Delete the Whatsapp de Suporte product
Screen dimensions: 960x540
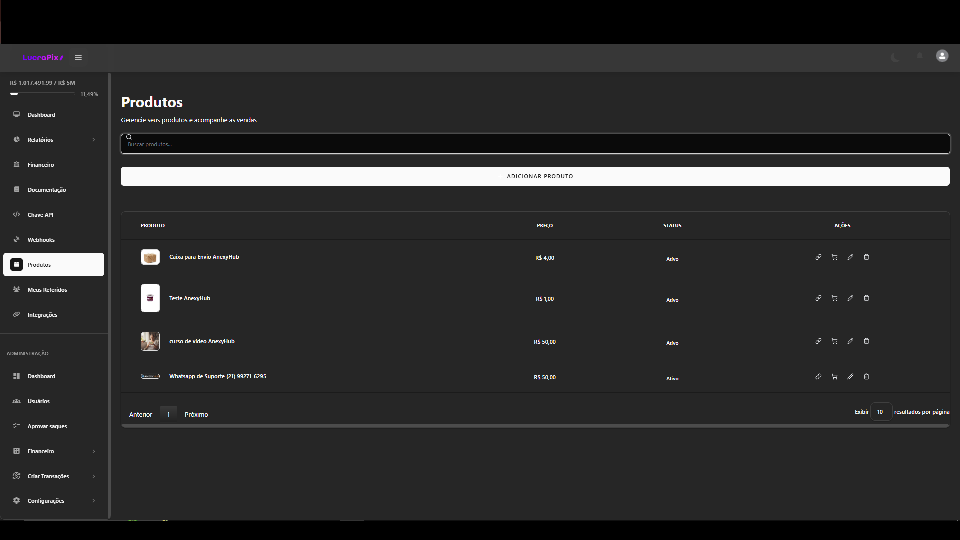866,376
